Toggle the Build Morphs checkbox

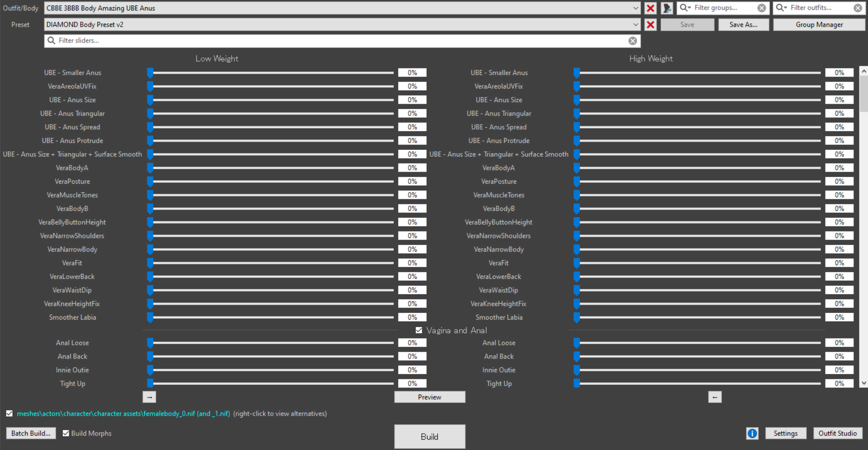pyautogui.click(x=66, y=433)
